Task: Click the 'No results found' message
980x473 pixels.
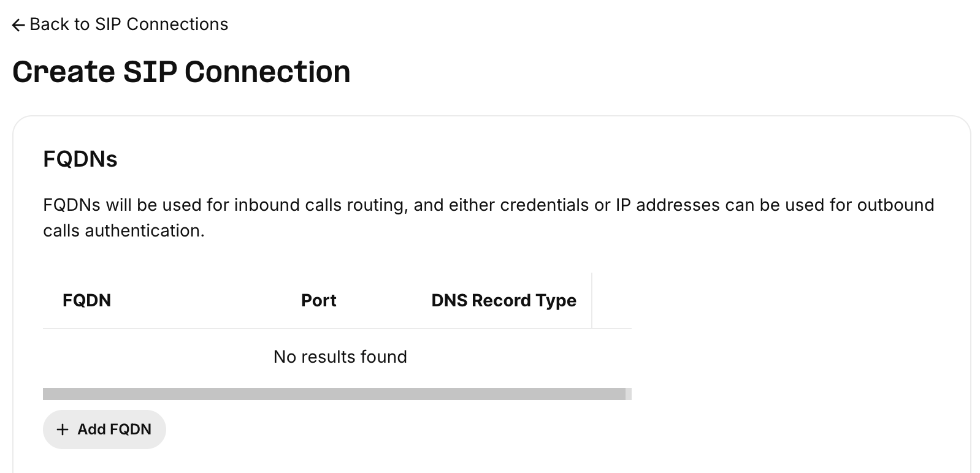Action: click(x=340, y=357)
